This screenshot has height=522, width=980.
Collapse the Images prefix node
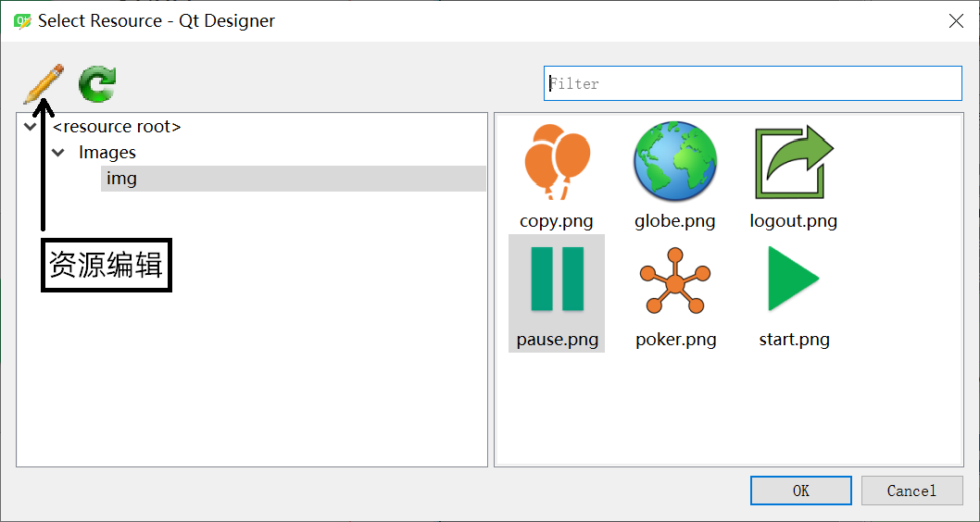click(58, 153)
